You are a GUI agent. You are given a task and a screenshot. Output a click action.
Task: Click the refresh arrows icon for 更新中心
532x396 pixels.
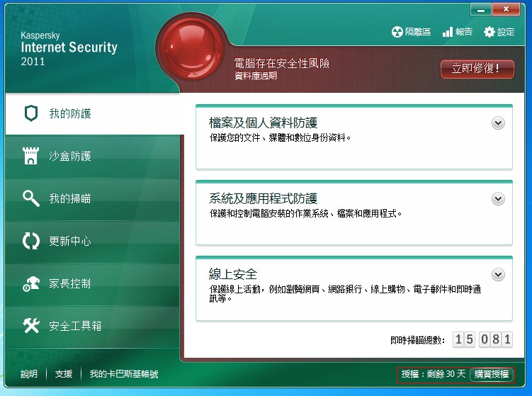click(30, 241)
